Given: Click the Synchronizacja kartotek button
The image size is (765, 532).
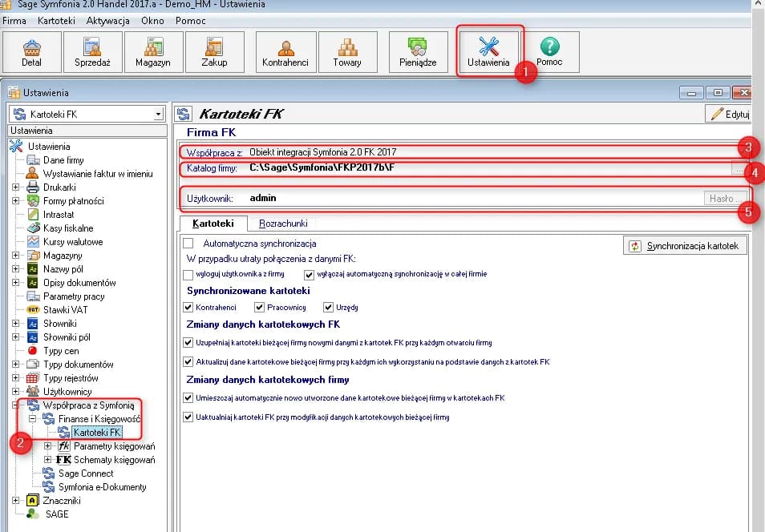Looking at the screenshot, I should pos(685,245).
